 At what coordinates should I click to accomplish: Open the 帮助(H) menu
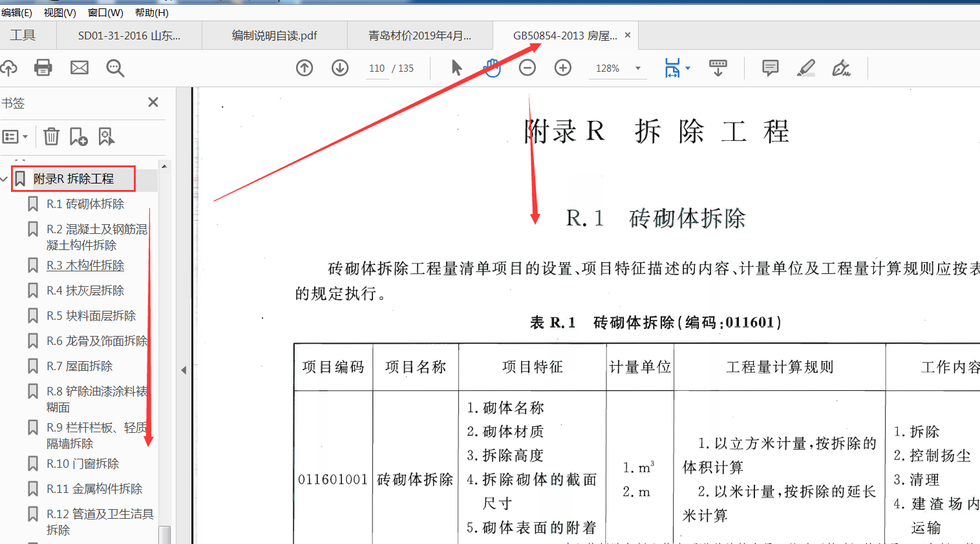[x=151, y=12]
